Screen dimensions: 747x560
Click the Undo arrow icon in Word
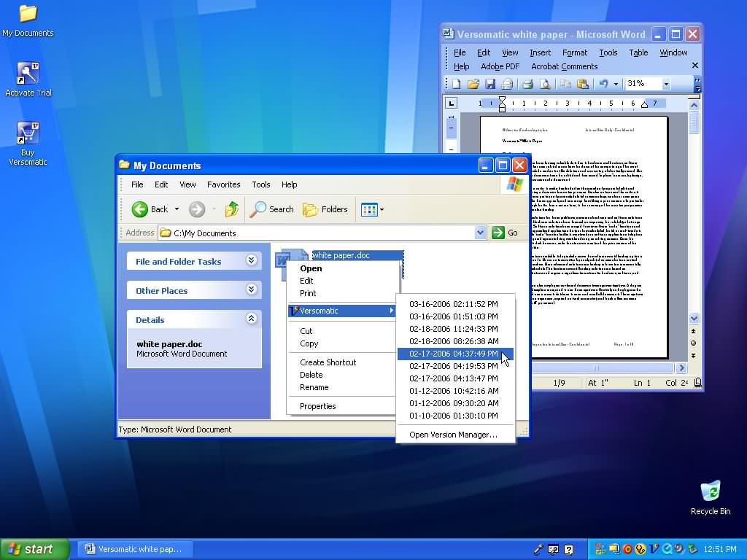tap(603, 84)
